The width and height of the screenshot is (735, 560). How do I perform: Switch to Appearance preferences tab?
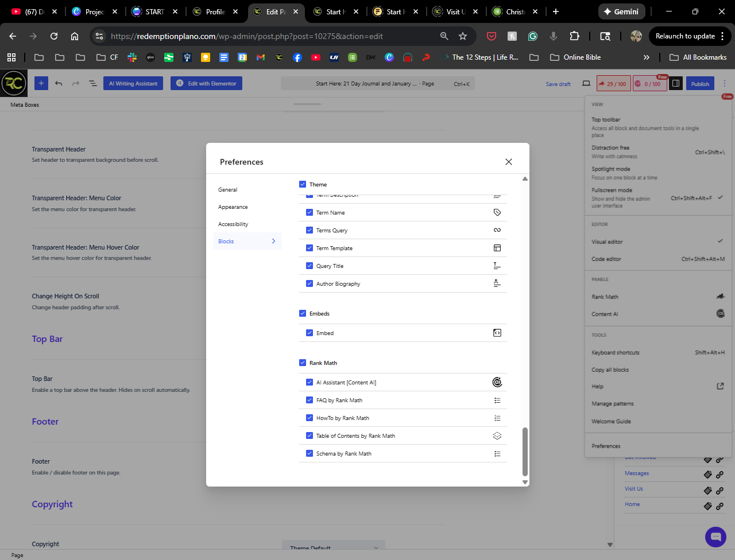(x=233, y=207)
